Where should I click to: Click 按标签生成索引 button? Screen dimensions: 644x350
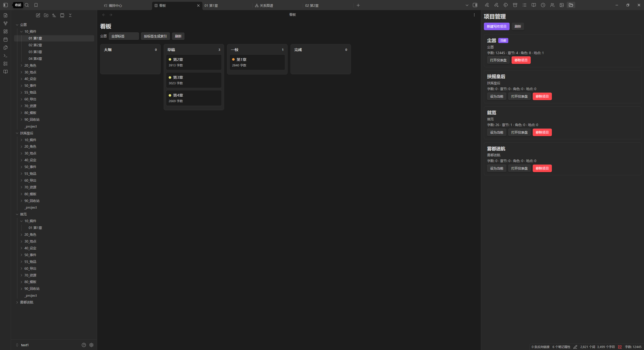[155, 36]
